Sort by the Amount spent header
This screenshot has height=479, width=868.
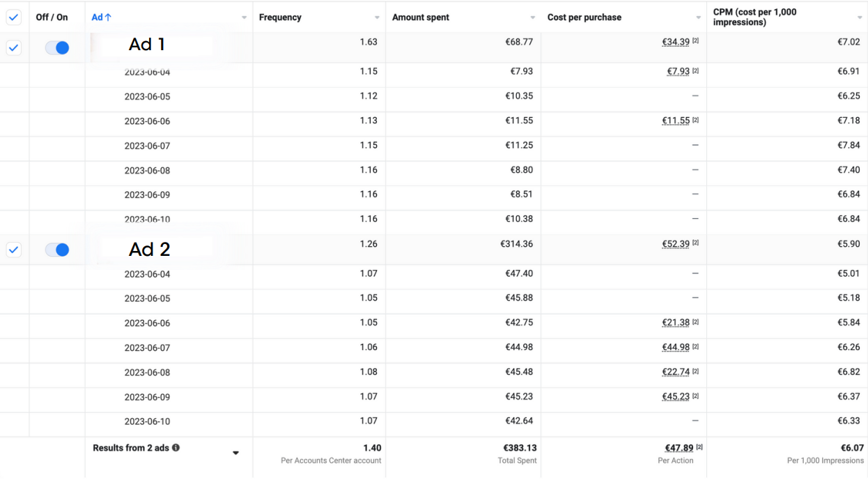(421, 17)
